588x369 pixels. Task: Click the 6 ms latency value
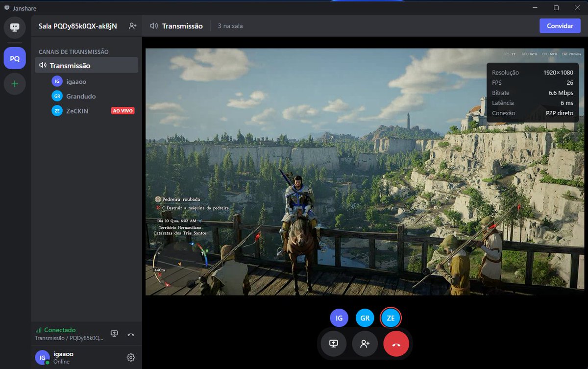567,103
